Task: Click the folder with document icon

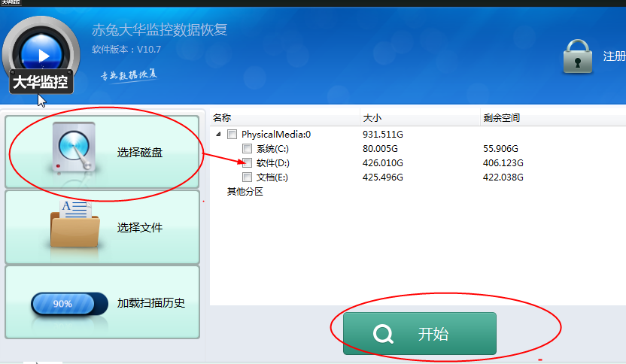Action: (74, 224)
